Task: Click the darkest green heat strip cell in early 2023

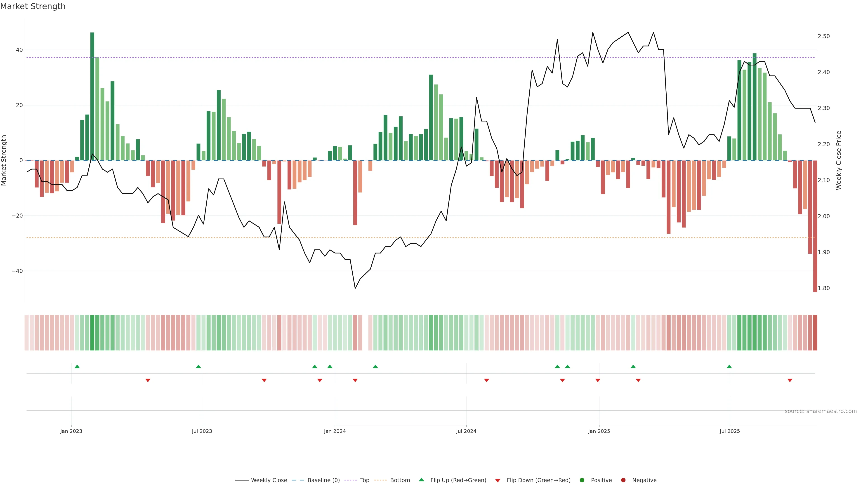Action: (92, 332)
